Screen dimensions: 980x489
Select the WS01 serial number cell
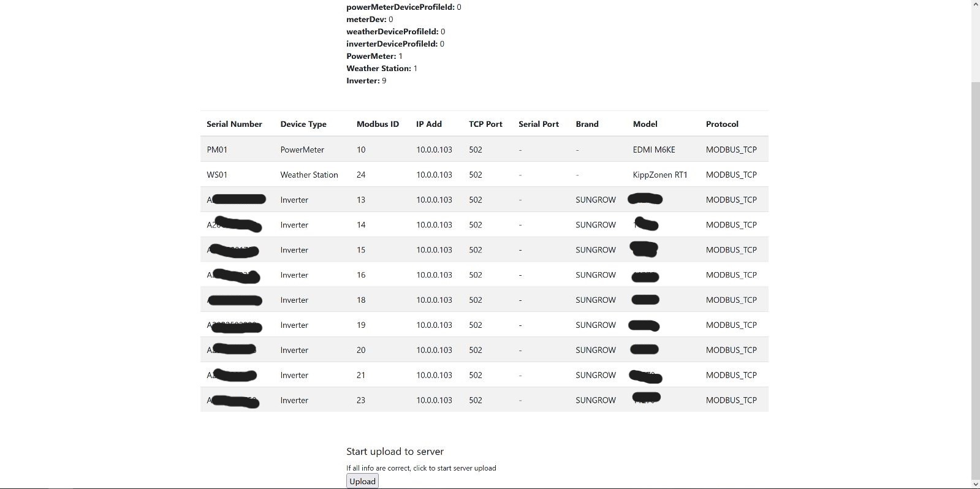coord(217,175)
